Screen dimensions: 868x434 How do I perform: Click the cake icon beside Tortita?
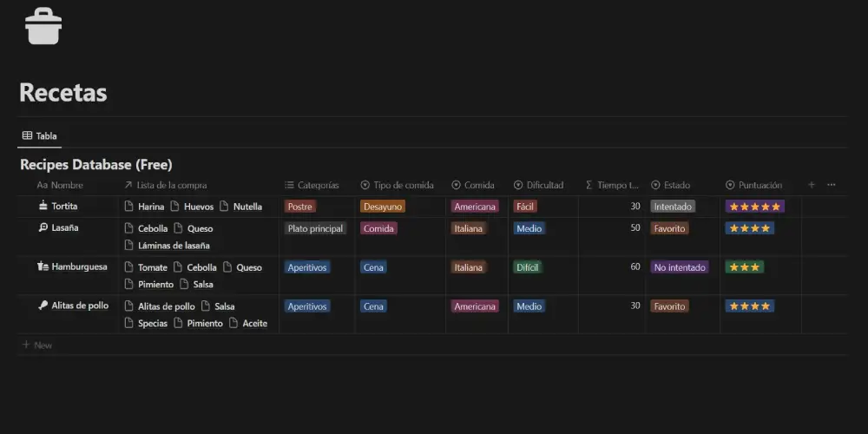tap(43, 207)
